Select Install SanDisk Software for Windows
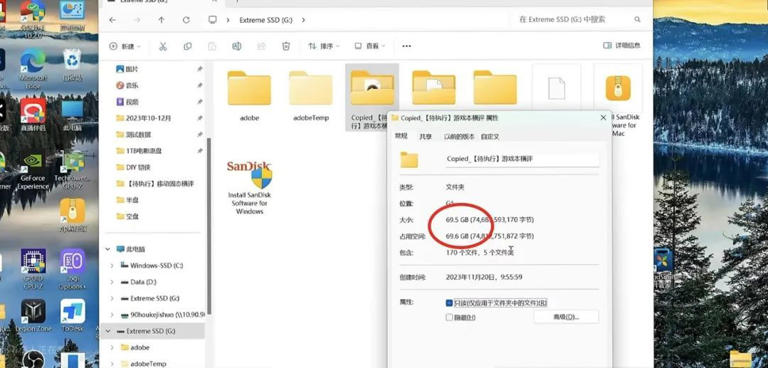The image size is (768, 368). click(249, 188)
